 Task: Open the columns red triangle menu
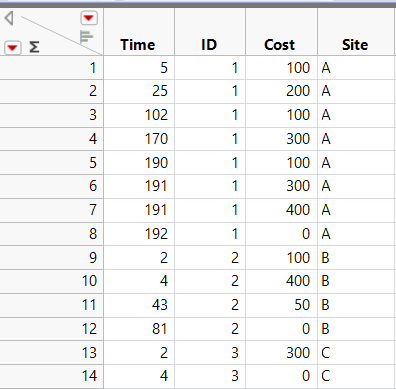[89, 18]
